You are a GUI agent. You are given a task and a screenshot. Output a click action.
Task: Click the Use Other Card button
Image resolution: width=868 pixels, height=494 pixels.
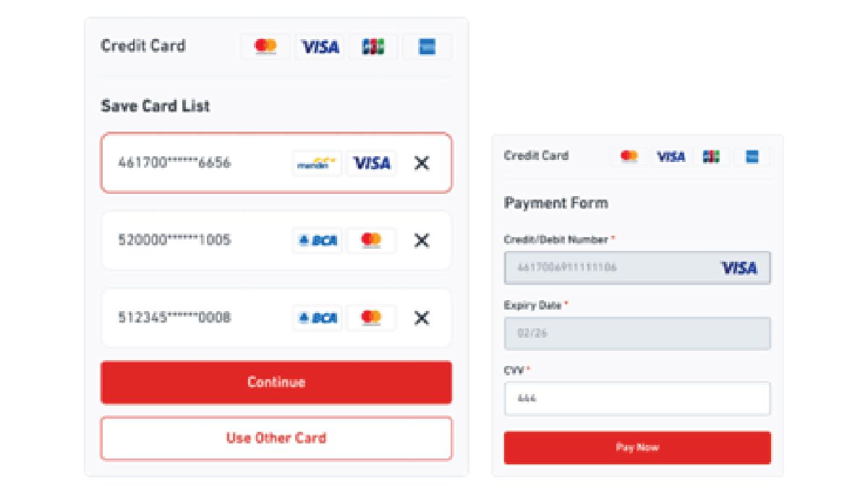click(x=276, y=438)
